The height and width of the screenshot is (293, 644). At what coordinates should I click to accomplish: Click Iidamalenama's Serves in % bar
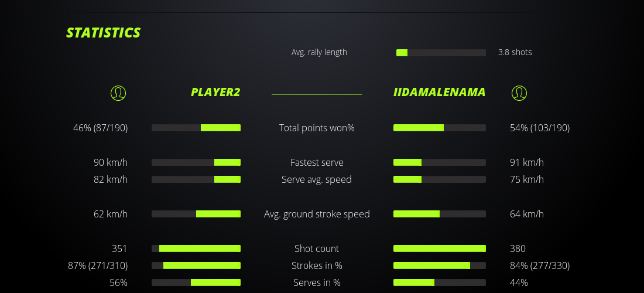[440, 282]
